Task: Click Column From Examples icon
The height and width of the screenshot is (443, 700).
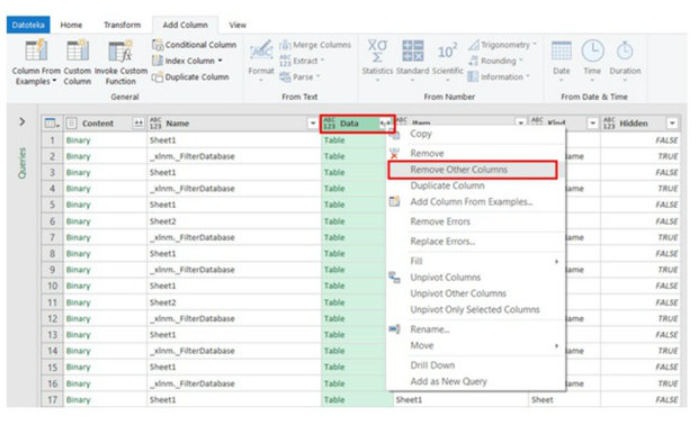Action: 36,50
